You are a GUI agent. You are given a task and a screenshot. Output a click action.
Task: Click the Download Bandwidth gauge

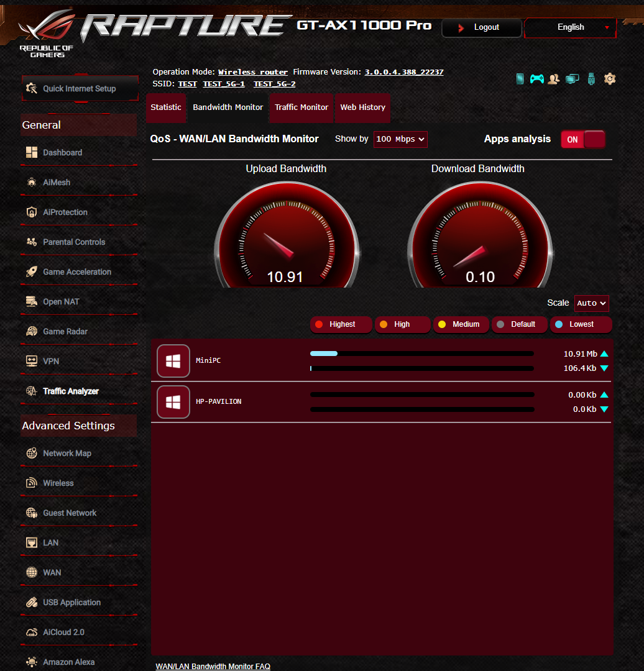tap(480, 234)
